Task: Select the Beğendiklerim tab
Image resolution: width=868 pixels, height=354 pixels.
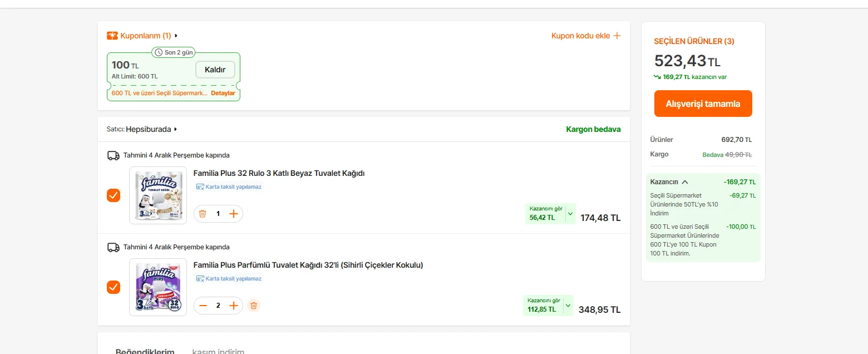Action: pyautogui.click(x=145, y=351)
